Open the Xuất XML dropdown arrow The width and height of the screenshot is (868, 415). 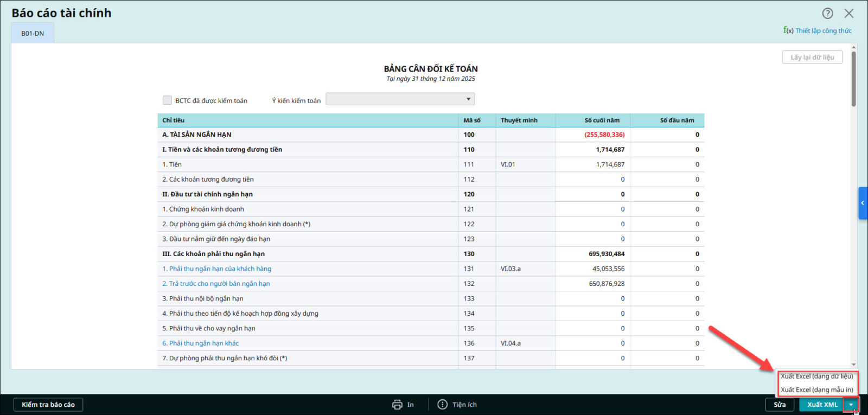(x=851, y=405)
